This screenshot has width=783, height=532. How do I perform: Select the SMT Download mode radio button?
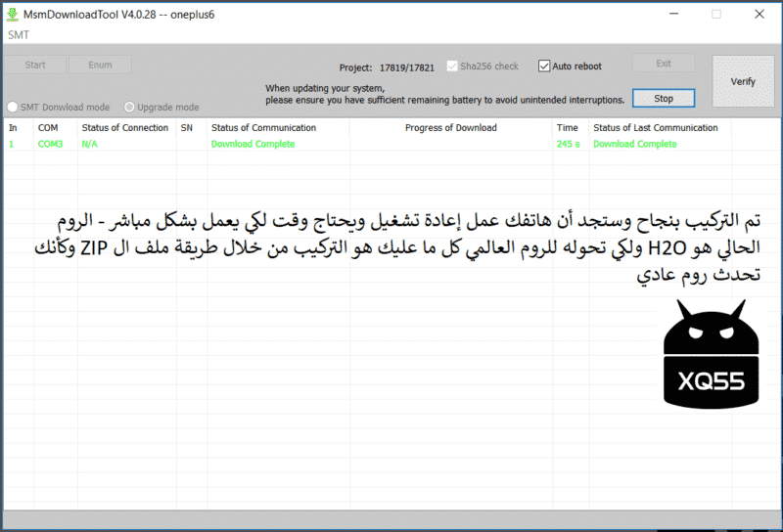click(14, 108)
